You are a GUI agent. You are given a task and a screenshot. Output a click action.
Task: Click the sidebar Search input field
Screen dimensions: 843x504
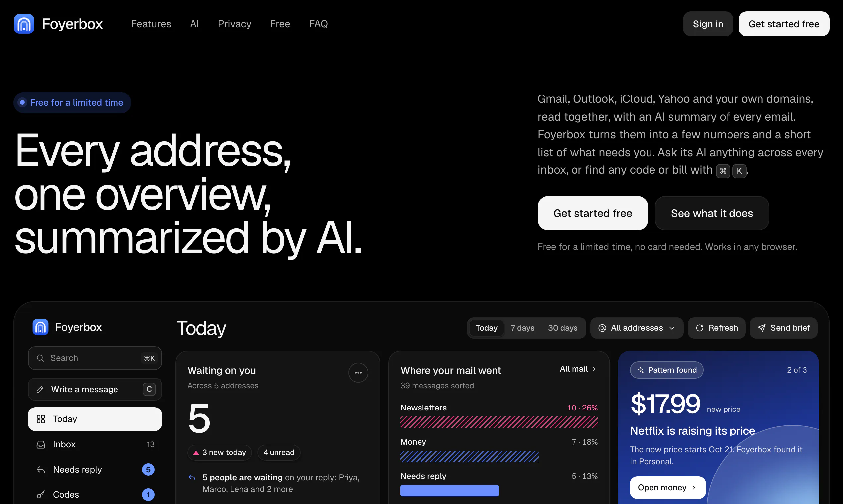95,358
